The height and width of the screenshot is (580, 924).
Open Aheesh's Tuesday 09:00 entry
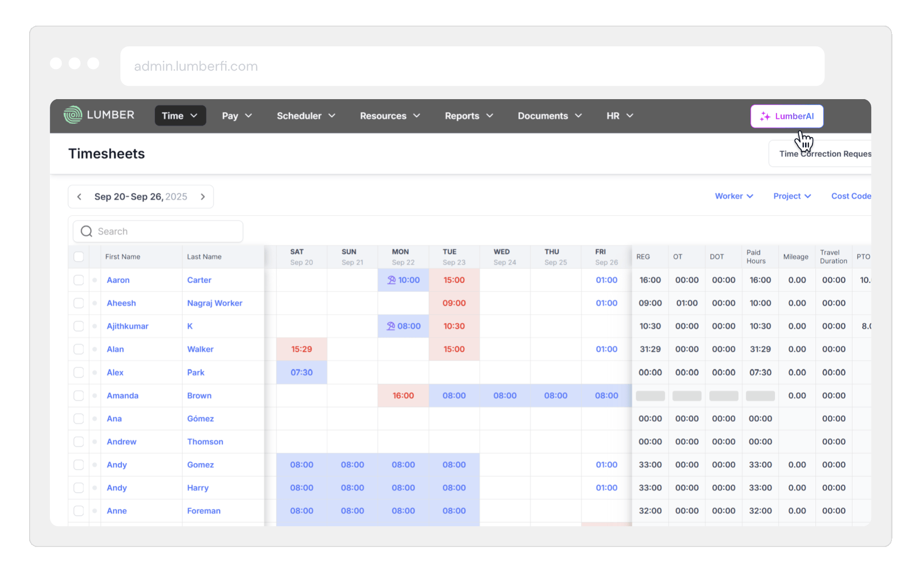point(454,303)
